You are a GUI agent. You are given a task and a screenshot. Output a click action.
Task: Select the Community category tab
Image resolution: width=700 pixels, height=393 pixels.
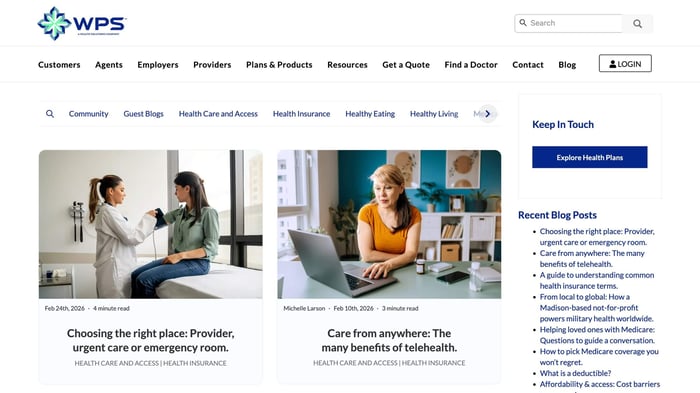click(88, 114)
